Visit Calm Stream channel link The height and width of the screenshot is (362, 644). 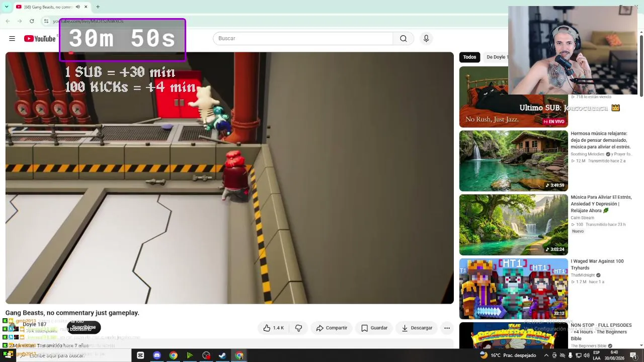(x=582, y=218)
